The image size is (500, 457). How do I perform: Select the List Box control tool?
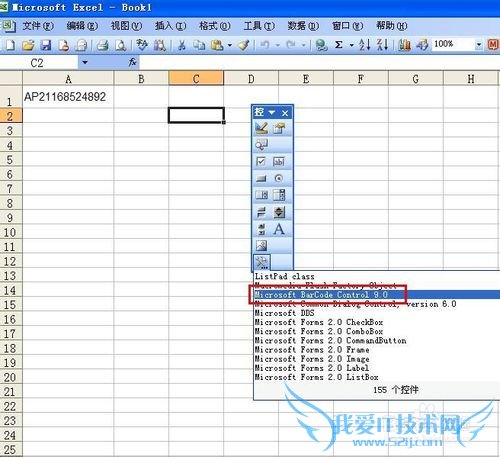click(x=261, y=195)
